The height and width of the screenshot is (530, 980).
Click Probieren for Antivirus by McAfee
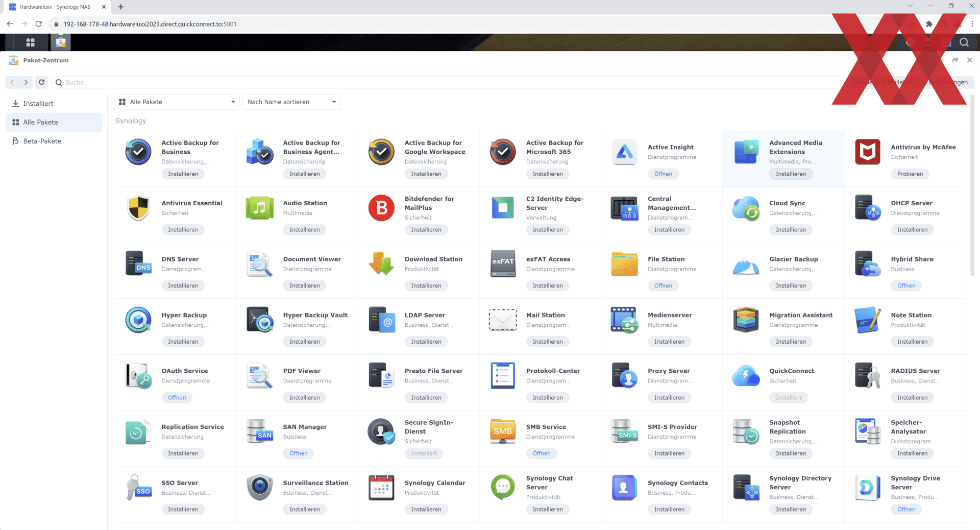pyautogui.click(x=910, y=174)
